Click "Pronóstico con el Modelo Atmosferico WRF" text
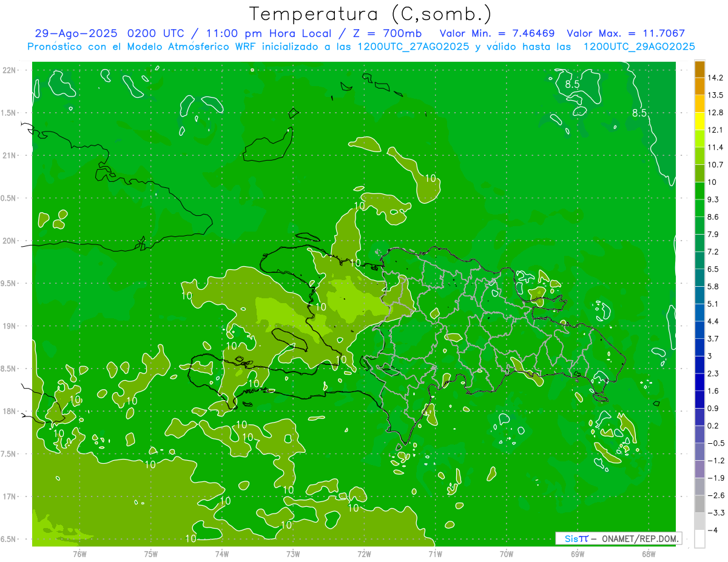Image resolution: width=728 pixels, height=562 pixels. pyautogui.click(x=143, y=47)
